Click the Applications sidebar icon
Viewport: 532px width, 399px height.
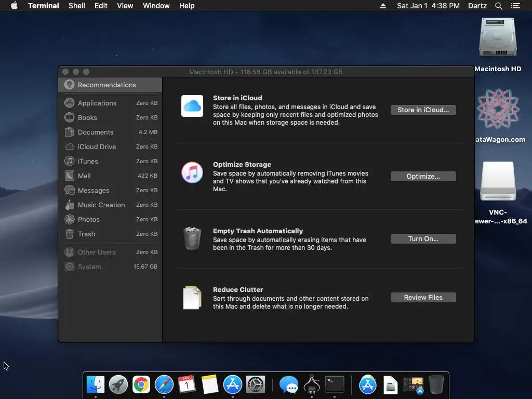pos(70,103)
